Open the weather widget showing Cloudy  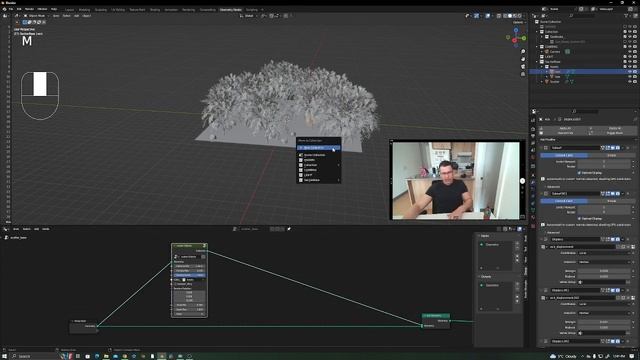point(564,356)
